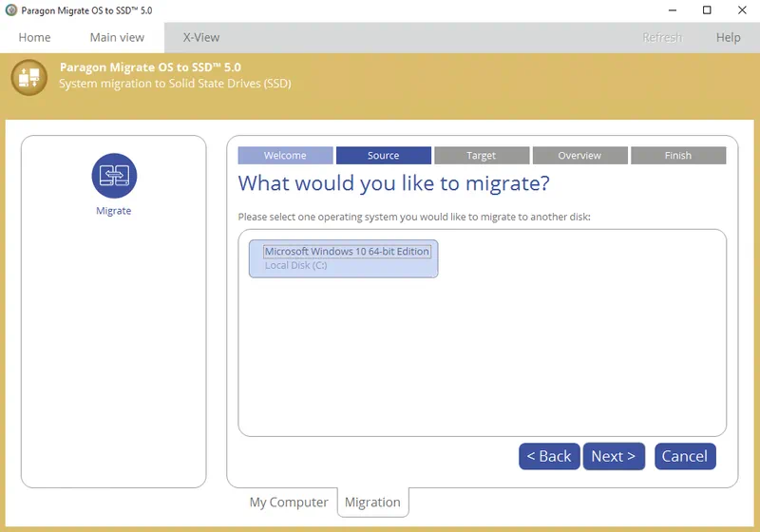This screenshot has width=760, height=532.
Task: Click the Local Disk (C:) text
Action: tap(295, 265)
